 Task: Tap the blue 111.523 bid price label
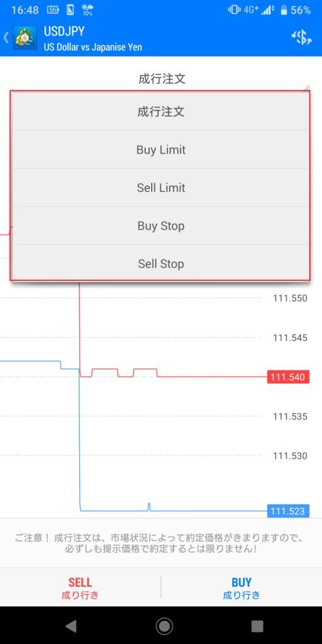tap(288, 511)
